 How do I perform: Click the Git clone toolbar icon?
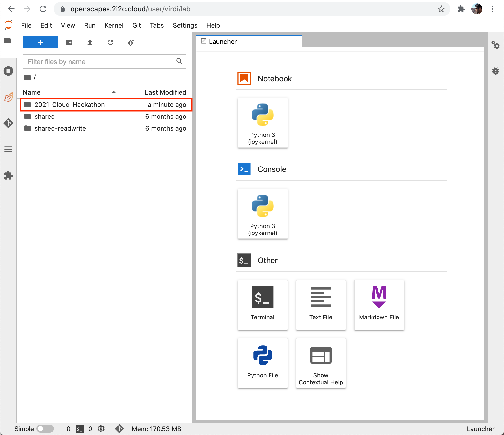coord(131,42)
